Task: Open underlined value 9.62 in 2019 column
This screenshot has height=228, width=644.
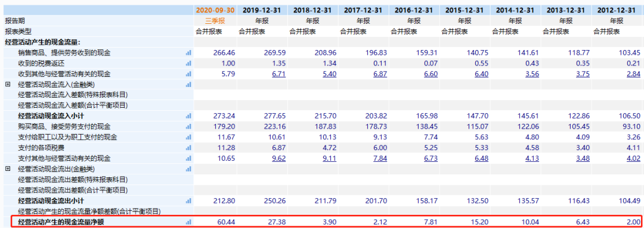Action: click(278, 158)
